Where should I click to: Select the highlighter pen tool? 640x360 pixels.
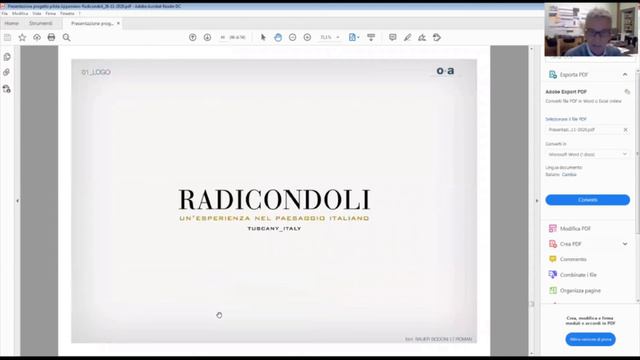407,38
